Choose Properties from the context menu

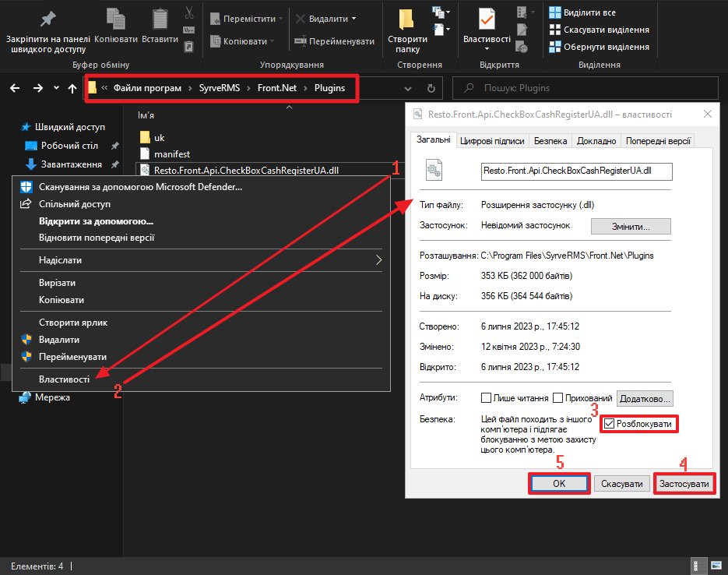click(65, 379)
